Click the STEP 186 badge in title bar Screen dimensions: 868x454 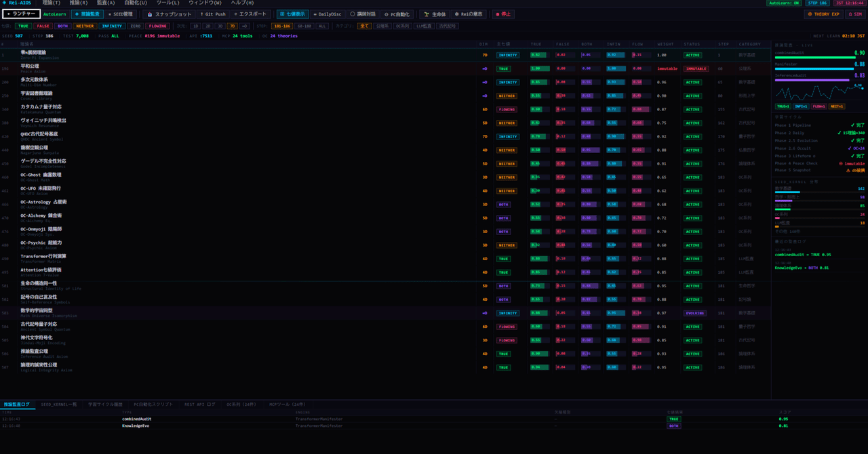pyautogui.click(x=816, y=3)
